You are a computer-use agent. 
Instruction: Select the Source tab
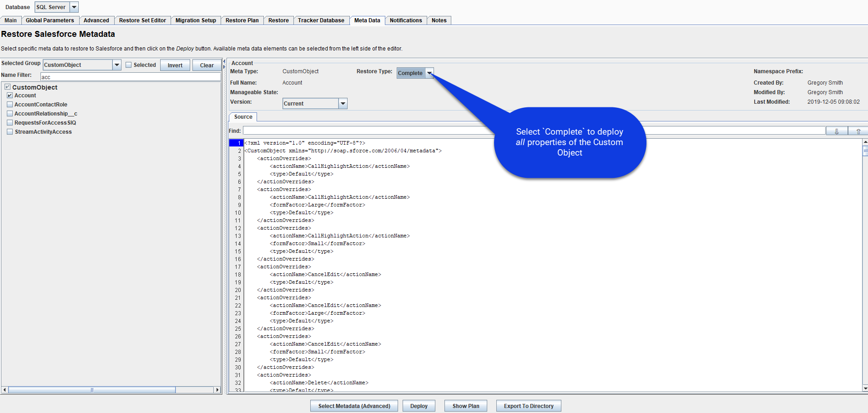coord(243,117)
